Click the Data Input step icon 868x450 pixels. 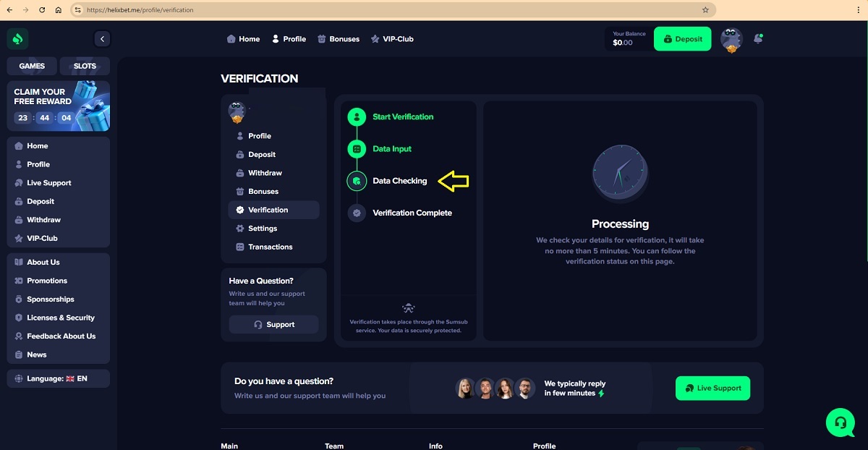tap(357, 149)
